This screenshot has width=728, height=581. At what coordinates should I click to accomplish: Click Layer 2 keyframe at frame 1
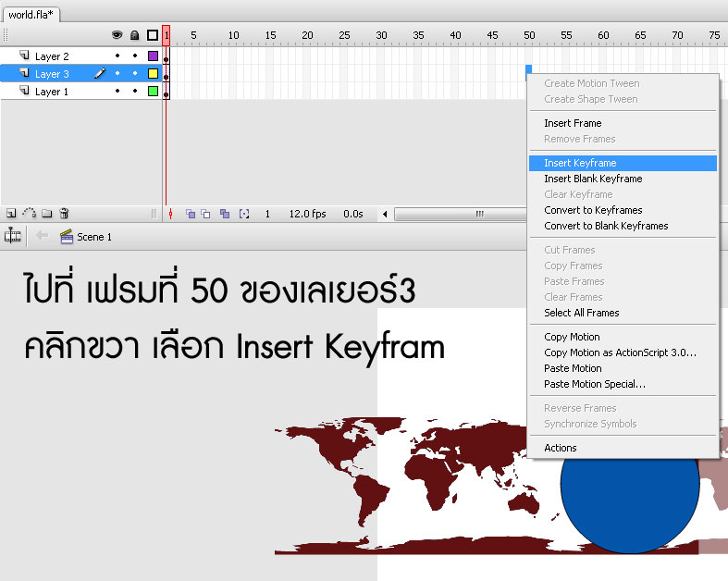[167, 56]
